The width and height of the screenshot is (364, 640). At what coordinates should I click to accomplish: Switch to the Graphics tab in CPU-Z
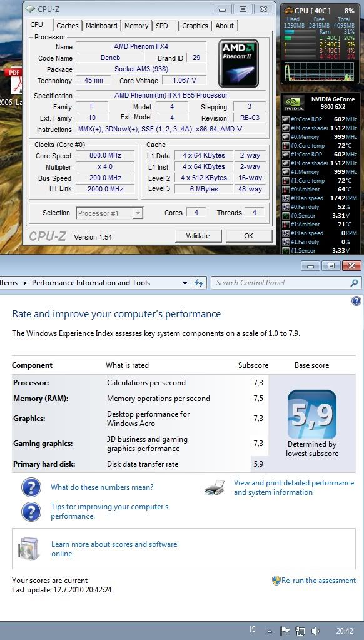point(195,26)
